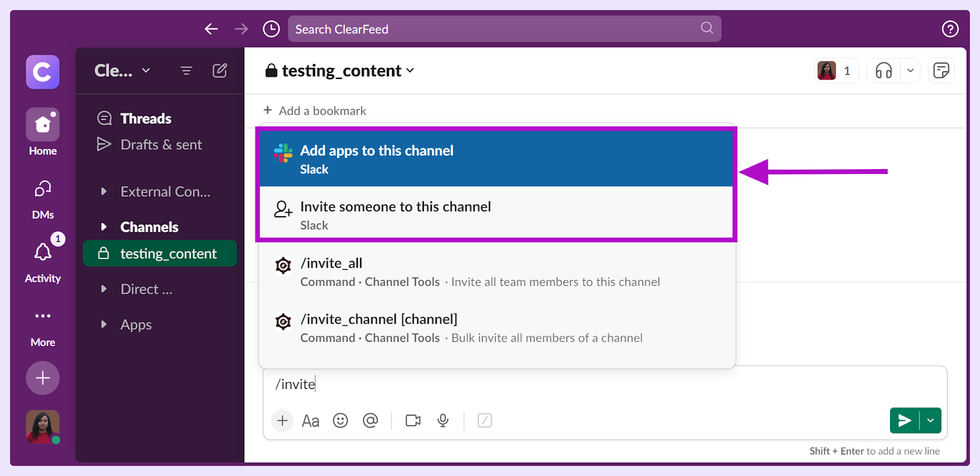Click the magnifier icon in search bar
The image size is (980, 476).
[707, 28]
